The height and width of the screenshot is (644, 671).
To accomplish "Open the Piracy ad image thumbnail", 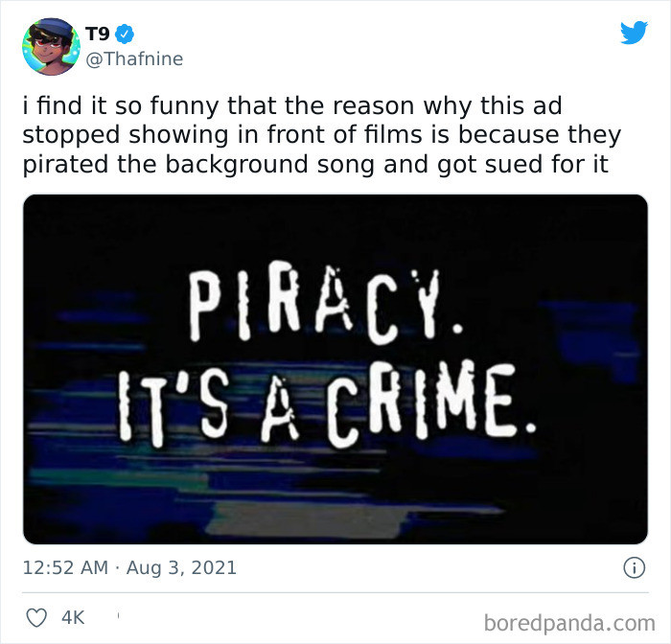I will [x=335, y=369].
